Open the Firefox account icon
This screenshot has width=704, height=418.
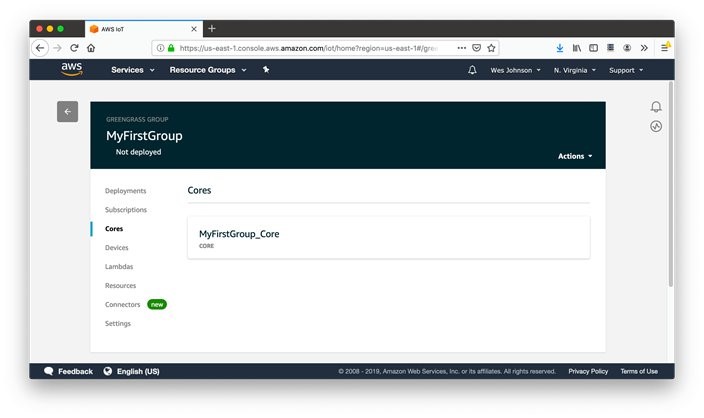[x=627, y=48]
